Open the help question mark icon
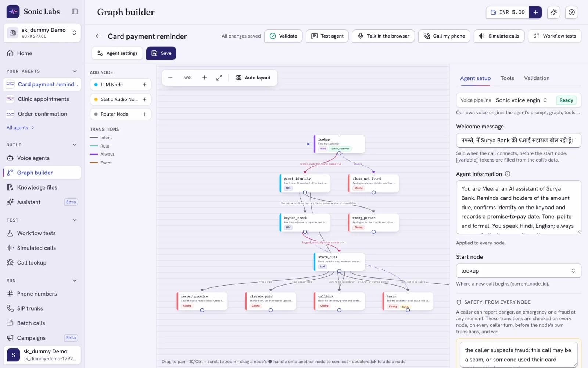This screenshot has width=588, height=368. click(571, 12)
